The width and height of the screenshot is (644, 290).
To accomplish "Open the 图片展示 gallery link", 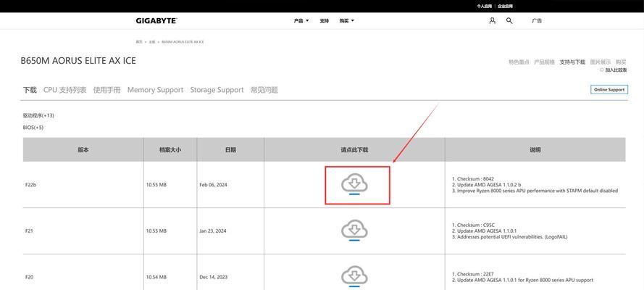I will click(601, 62).
